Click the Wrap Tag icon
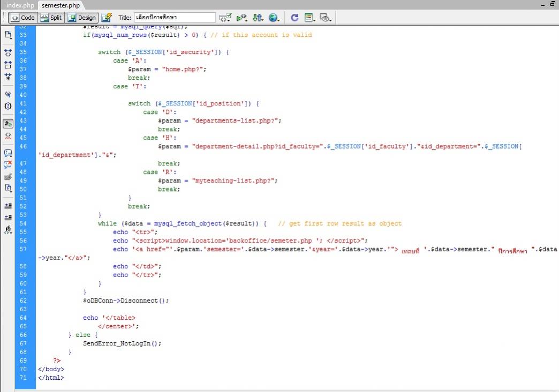Viewport: 559px width, 392px height. 8,176
